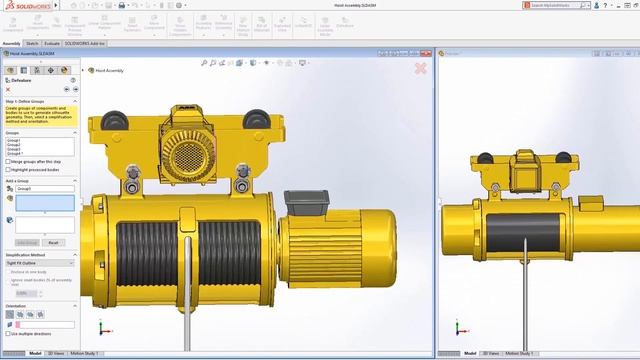This screenshot has width=640, height=360.
Task: Select the fourth orientation view icon
Action: pyautogui.click(x=40, y=314)
